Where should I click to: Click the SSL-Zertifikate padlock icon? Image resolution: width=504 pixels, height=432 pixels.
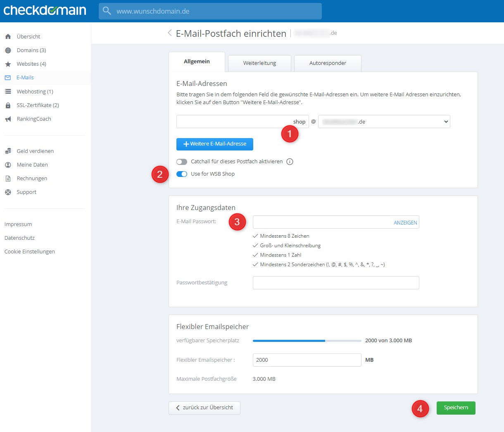(8, 105)
